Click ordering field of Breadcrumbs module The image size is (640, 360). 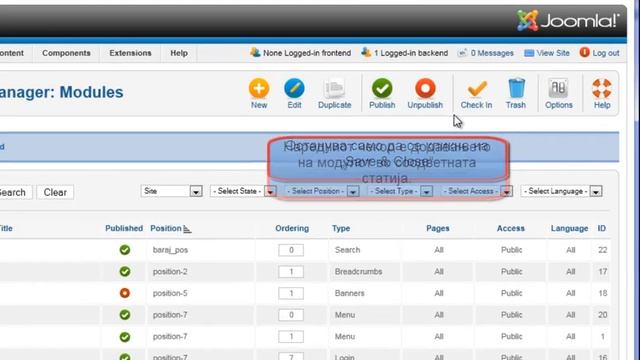291,271
